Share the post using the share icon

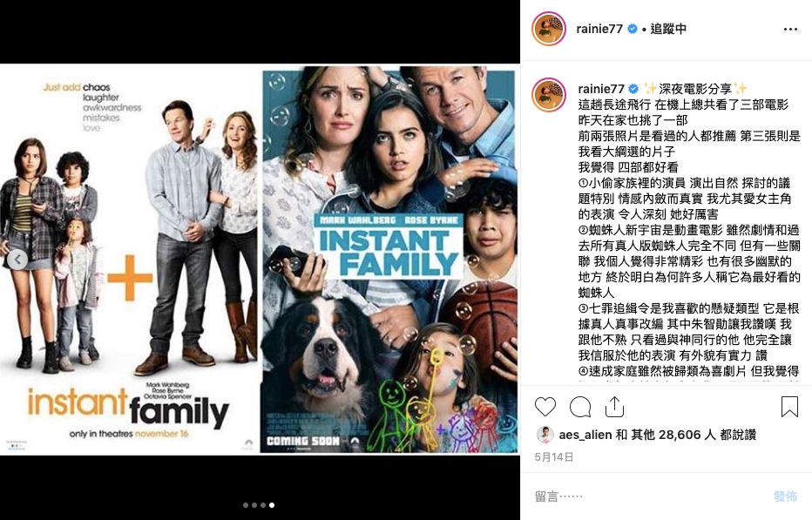615,407
